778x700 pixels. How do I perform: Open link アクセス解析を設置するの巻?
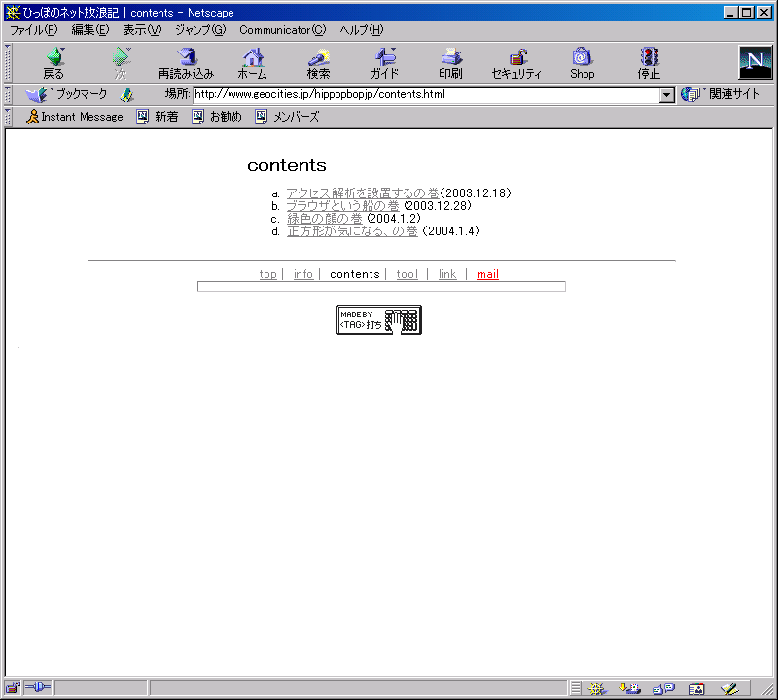363,192
